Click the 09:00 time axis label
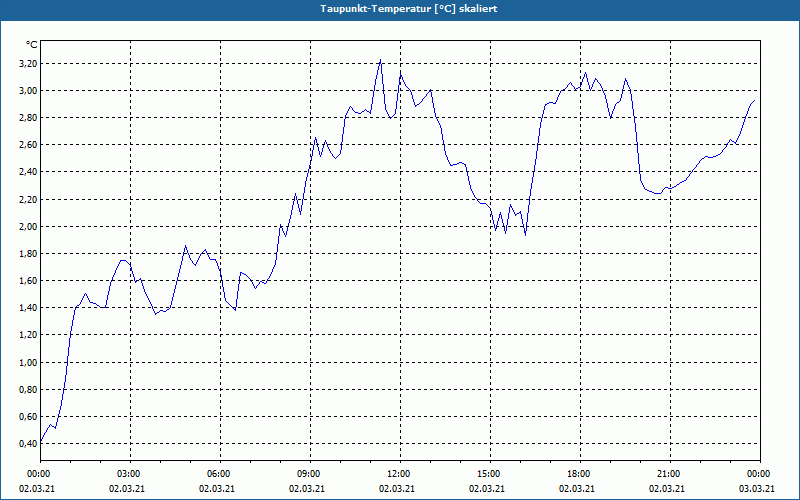The height and width of the screenshot is (500, 800). pyautogui.click(x=310, y=474)
